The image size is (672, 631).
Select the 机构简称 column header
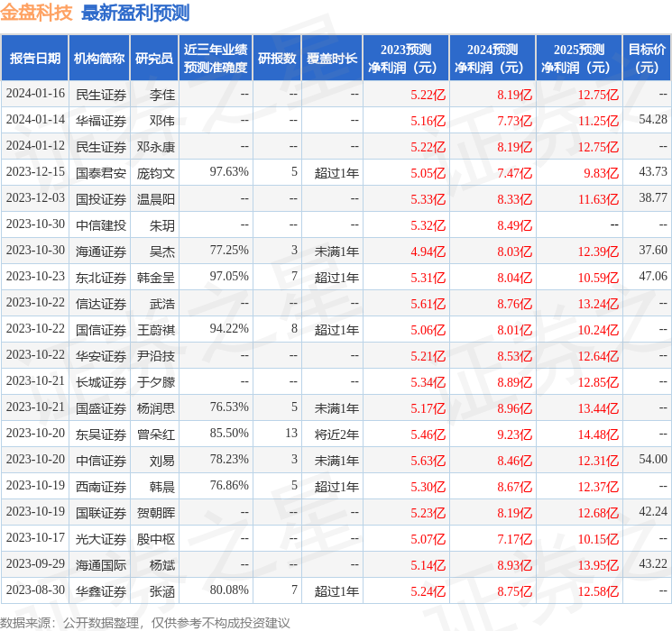tap(99, 58)
